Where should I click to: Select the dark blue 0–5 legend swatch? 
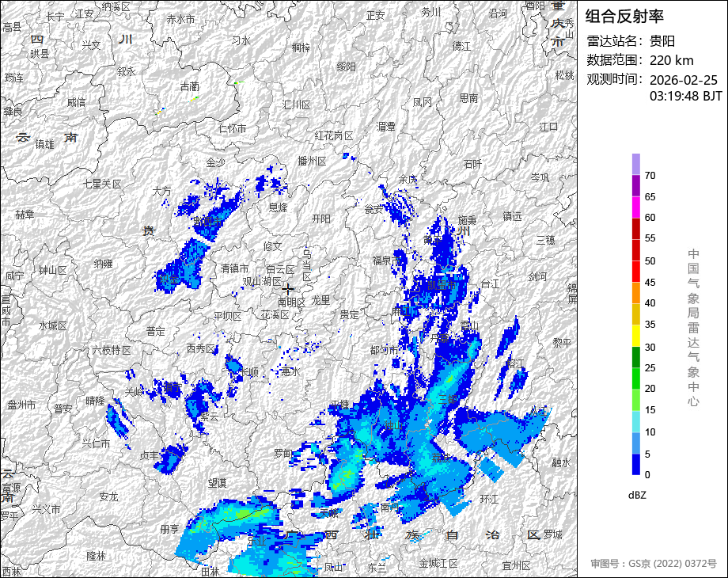tap(636, 464)
